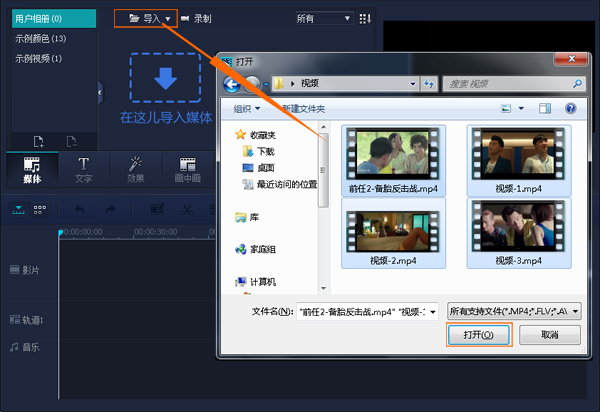Image resolution: width=600 pixels, height=412 pixels.
Task: Switch to the 文字 tab
Action: click(x=83, y=169)
